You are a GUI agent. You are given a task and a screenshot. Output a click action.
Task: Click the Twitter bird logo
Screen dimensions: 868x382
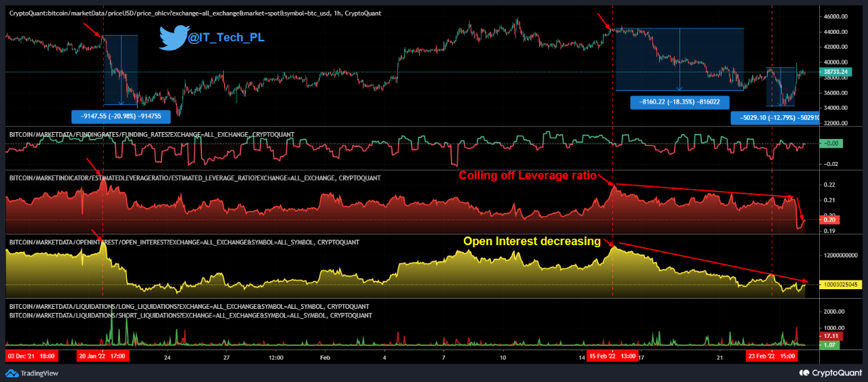(172, 38)
